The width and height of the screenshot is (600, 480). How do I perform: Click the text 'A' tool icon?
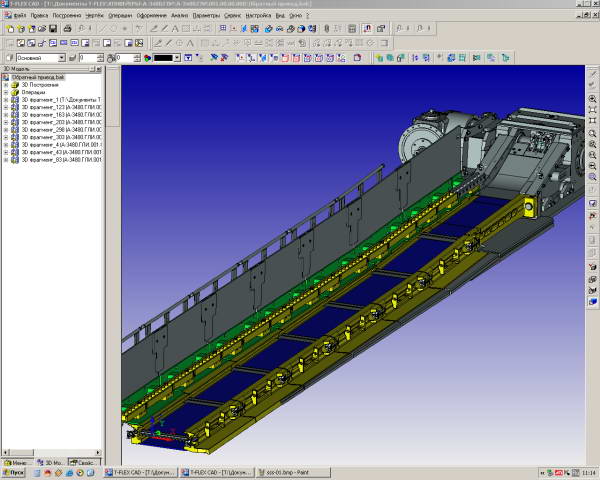tap(175, 29)
